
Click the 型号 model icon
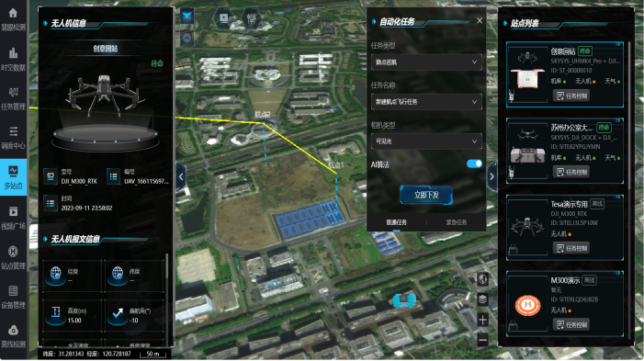[x=51, y=176]
